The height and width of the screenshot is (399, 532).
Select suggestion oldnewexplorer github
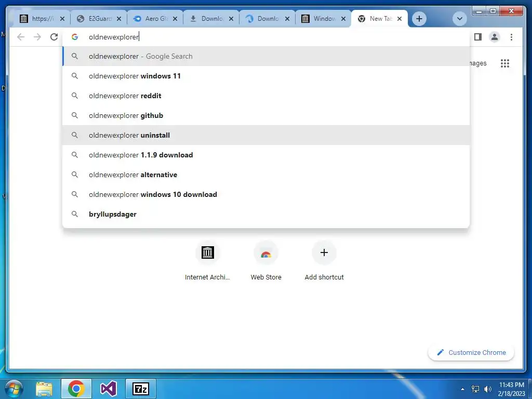point(267,115)
